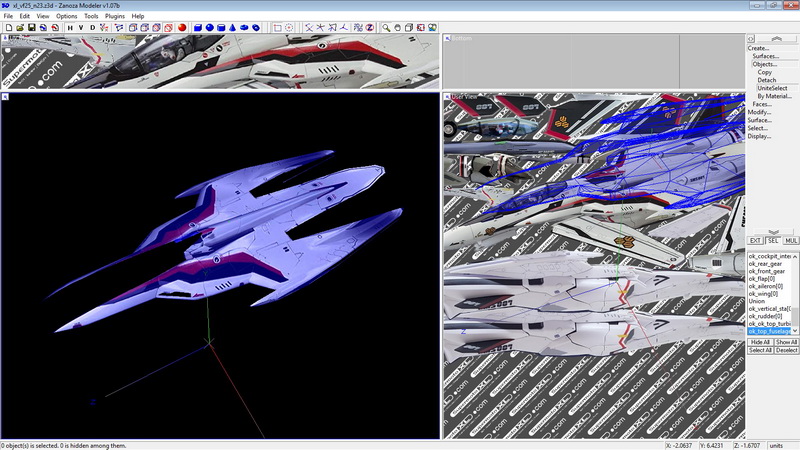
Task: Select the rectangular selection tool icon
Action: click(x=277, y=28)
